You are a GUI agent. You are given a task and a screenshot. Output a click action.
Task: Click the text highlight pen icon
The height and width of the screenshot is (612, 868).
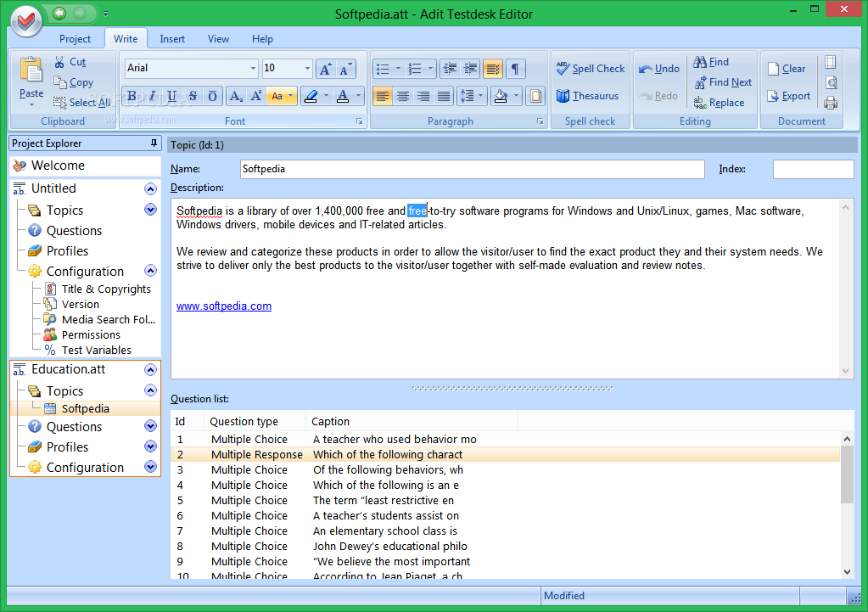[x=311, y=97]
